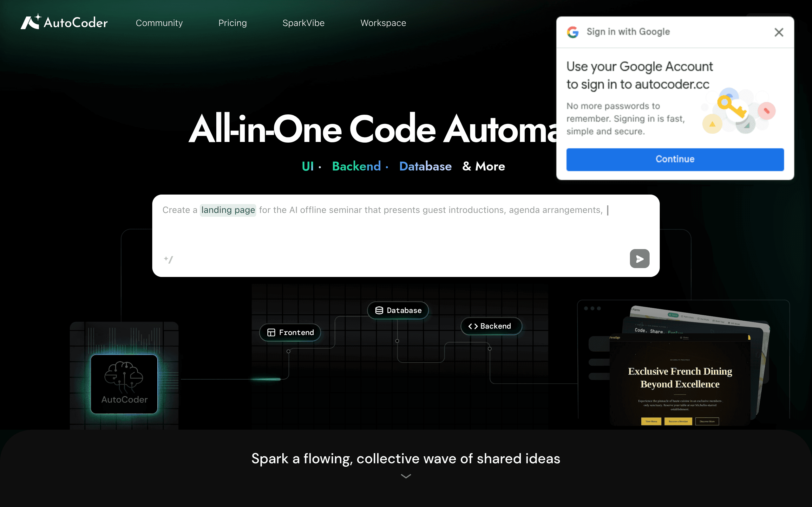The image size is (812, 507).
Task: Click the send arrow button in prompt box
Action: coord(639,259)
